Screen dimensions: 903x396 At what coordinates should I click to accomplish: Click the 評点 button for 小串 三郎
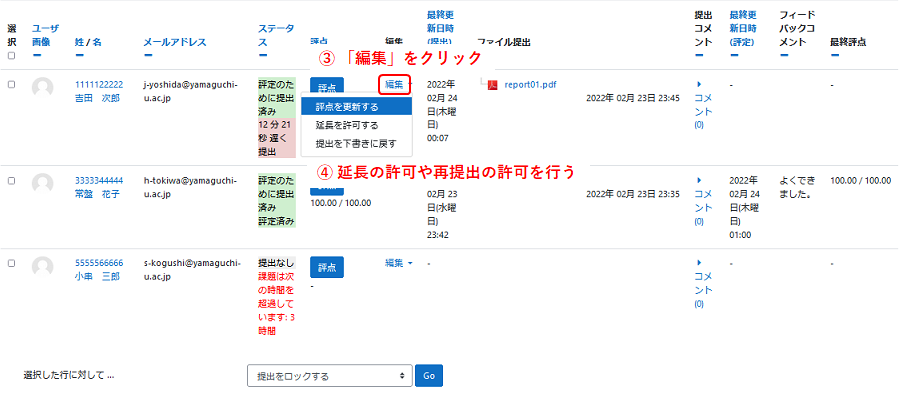point(327,267)
